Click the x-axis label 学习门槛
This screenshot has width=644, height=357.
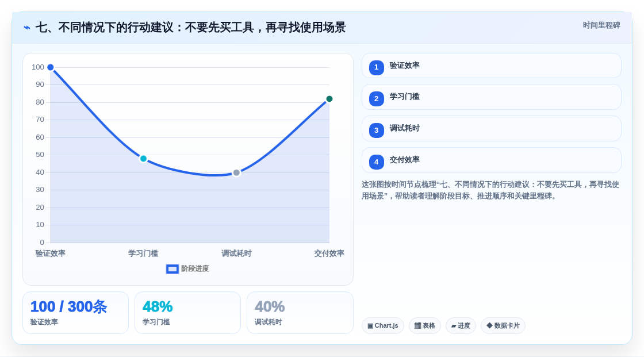tap(143, 254)
